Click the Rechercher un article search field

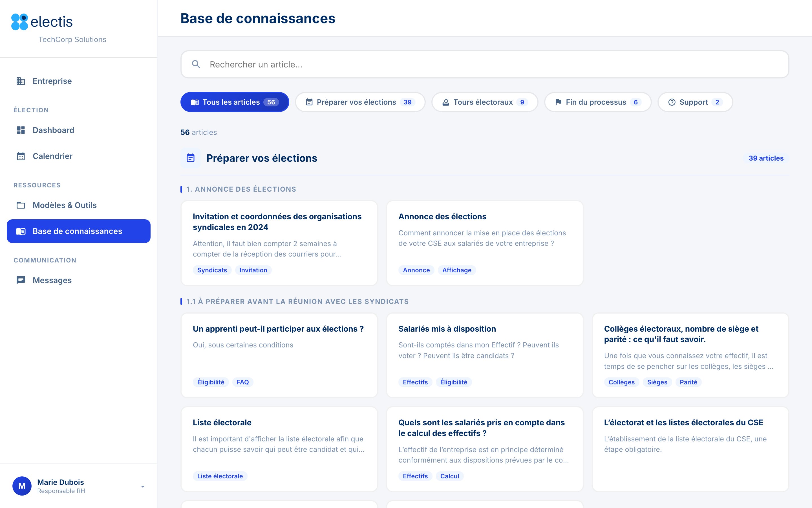(484, 64)
